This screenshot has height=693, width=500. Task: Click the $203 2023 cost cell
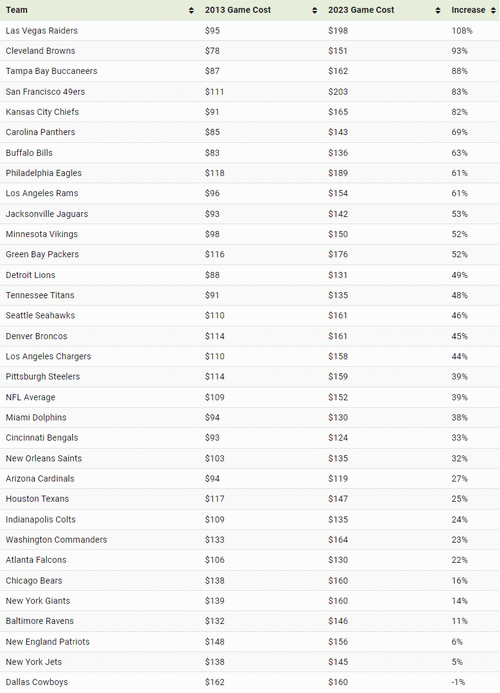(338, 91)
